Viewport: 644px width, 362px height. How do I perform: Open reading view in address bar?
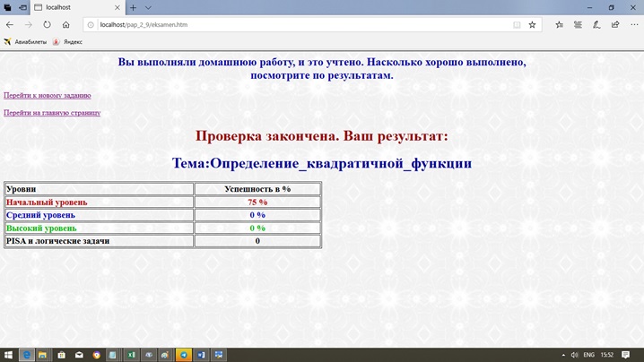coord(516,25)
